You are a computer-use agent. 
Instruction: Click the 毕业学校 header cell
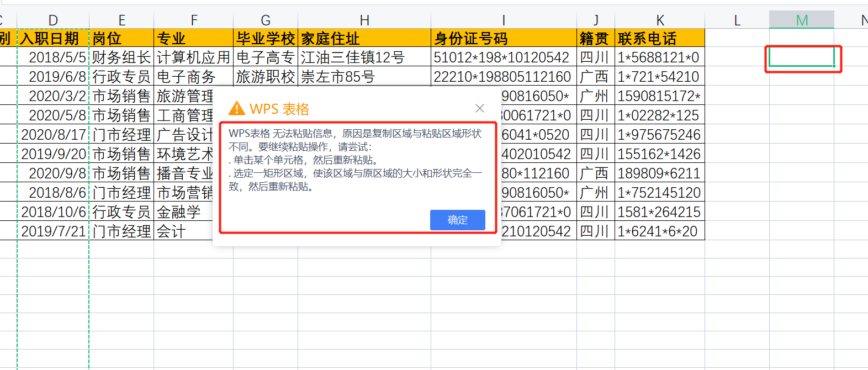click(266, 38)
